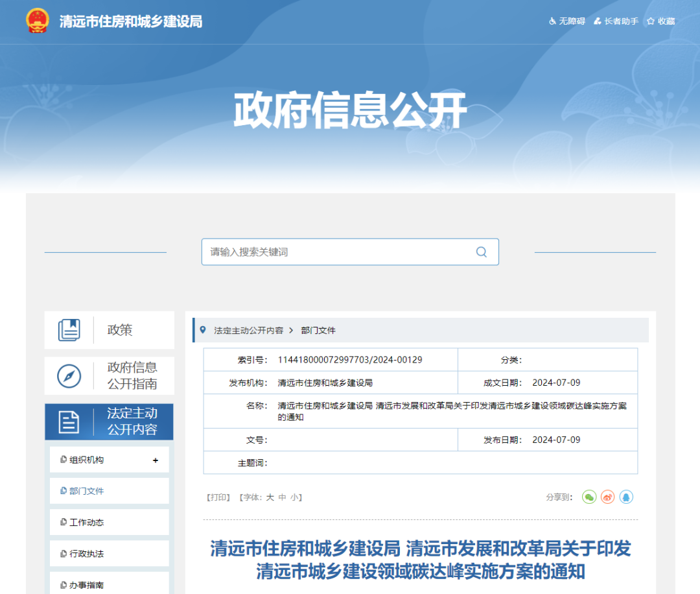This screenshot has width=700, height=594.
Task: Share the article to Weibo
Action: point(607,497)
